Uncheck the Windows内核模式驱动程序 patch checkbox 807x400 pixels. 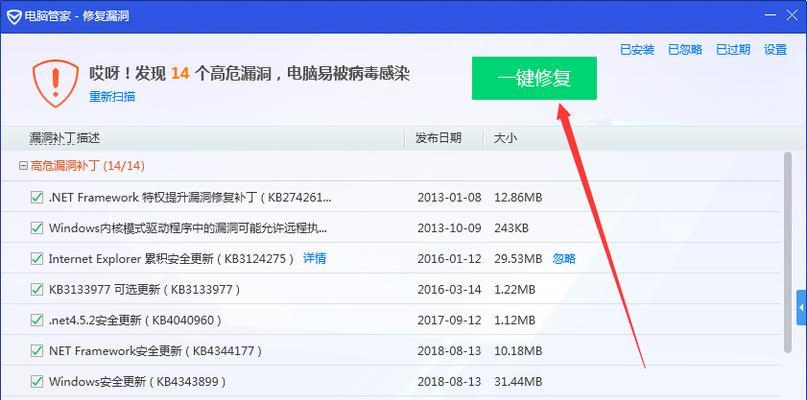click(x=37, y=228)
